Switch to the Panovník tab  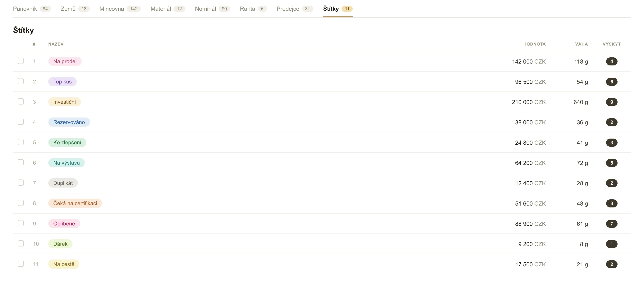pyautogui.click(x=32, y=9)
